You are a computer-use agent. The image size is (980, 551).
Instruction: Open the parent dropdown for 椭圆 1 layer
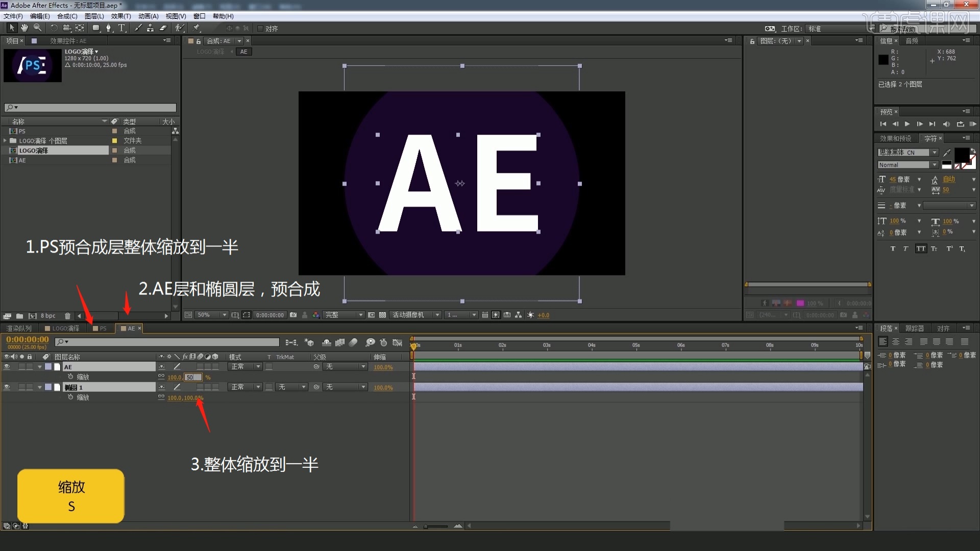click(x=346, y=387)
